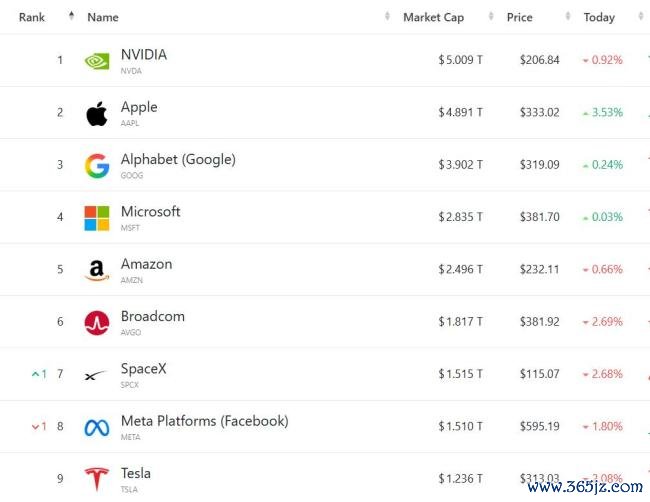Open the Broadcom company name link
Image resolution: width=650 pixels, height=502 pixels.
(x=153, y=316)
